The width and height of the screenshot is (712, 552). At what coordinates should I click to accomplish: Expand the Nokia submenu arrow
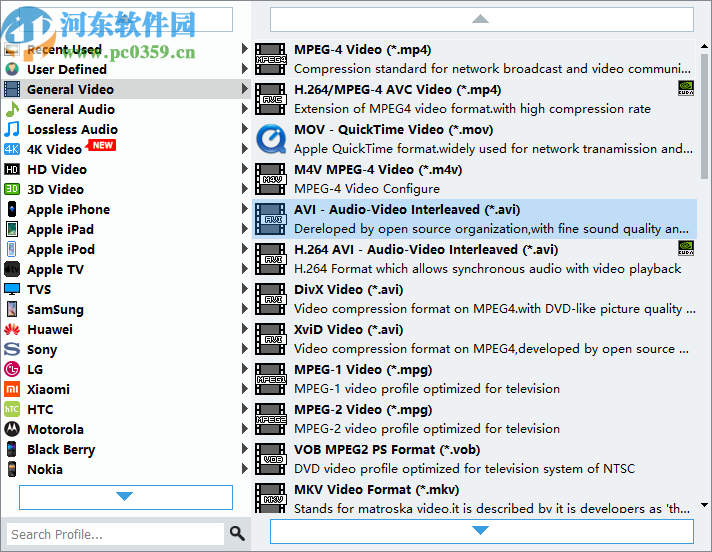(x=244, y=468)
